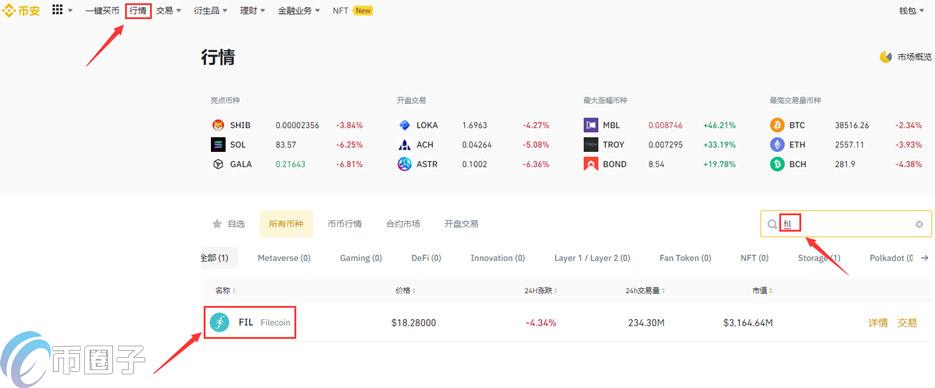This screenshot has height=388, width=935.
Task: Click the 行情 page heading
Action: point(218,57)
